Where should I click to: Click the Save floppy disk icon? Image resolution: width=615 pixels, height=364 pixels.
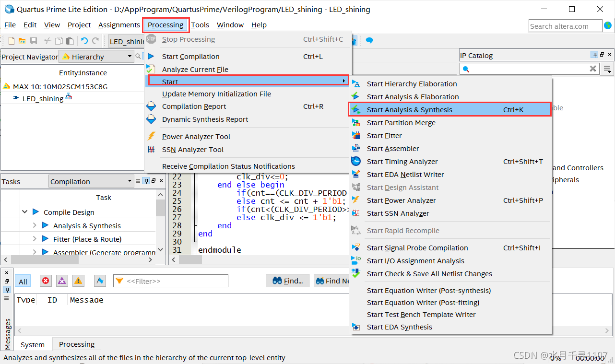coord(34,41)
